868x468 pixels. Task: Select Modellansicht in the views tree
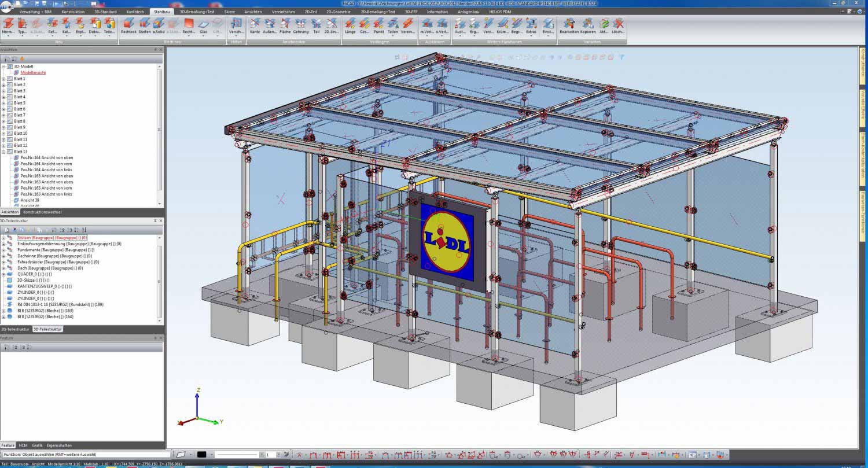(34, 73)
